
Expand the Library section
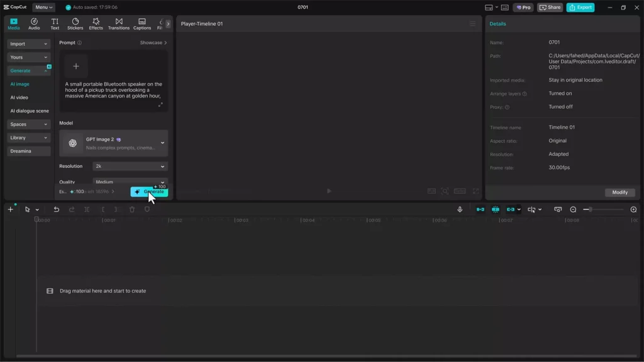28,138
